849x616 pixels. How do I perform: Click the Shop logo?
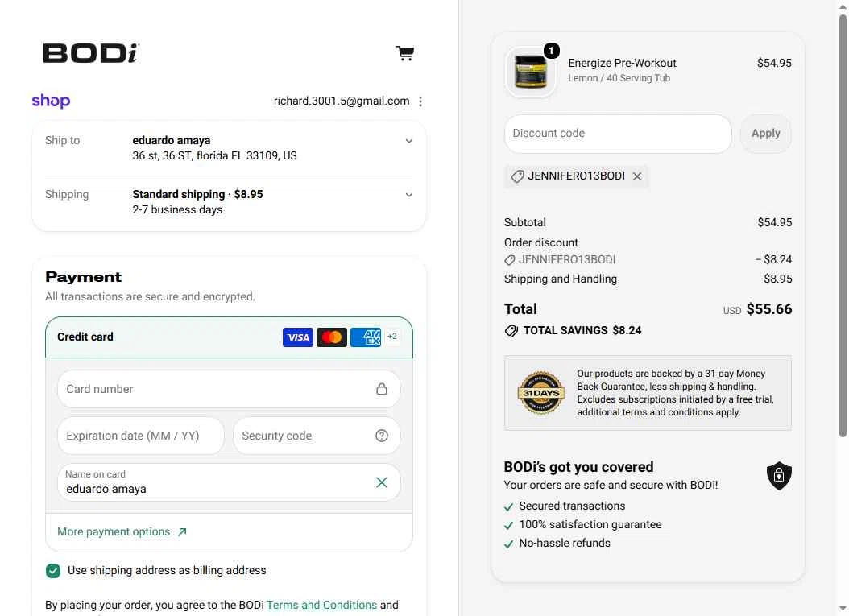click(x=51, y=101)
